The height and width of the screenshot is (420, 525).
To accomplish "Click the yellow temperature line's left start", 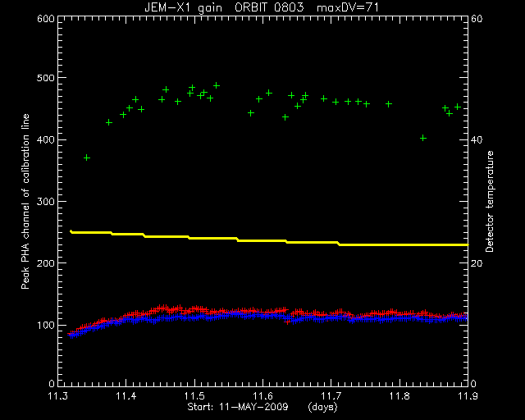I will point(71,231).
